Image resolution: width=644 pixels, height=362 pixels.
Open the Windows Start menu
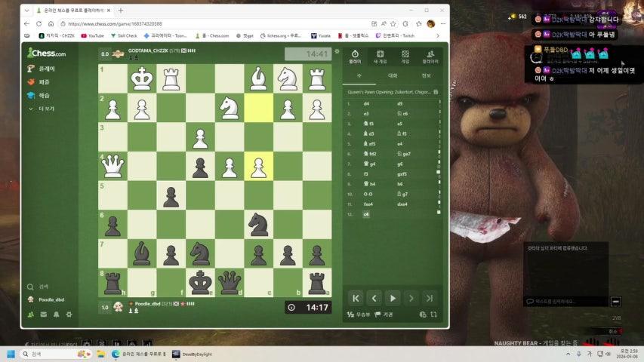click(11, 354)
